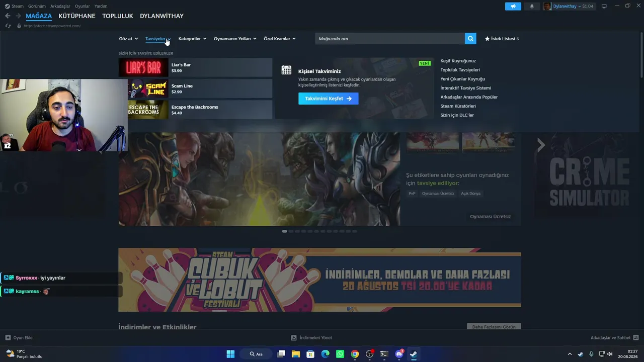Open the Microsoft Store taskbar icon
The height and width of the screenshot is (362, 644).
click(x=310, y=354)
